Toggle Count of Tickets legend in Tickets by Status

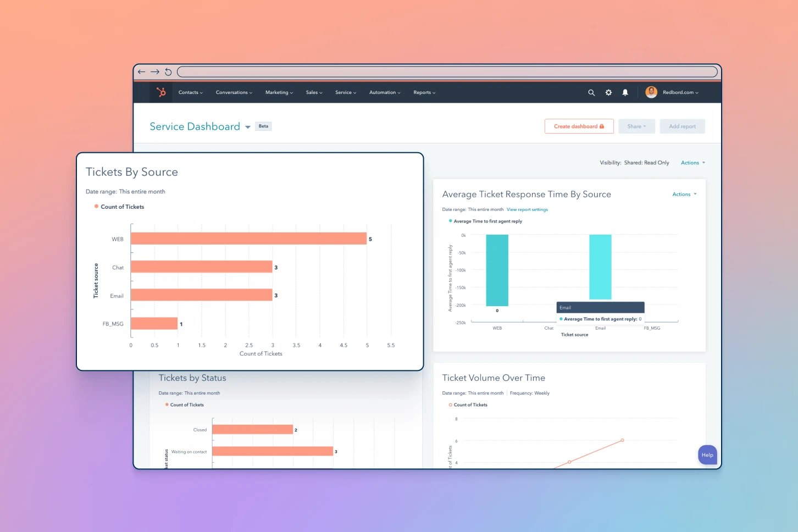[185, 404]
